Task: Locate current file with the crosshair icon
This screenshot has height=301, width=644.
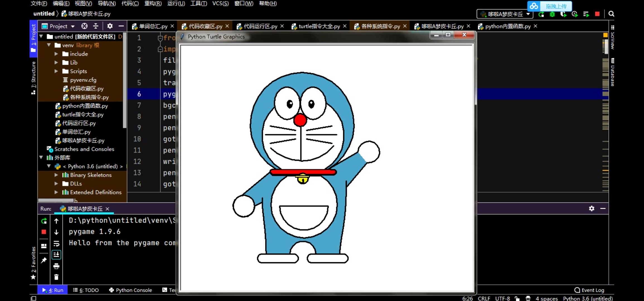Action: [x=84, y=26]
